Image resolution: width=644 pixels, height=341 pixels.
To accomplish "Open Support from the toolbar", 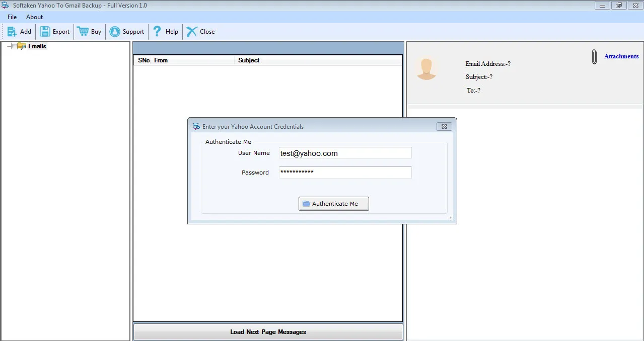I will click(127, 32).
